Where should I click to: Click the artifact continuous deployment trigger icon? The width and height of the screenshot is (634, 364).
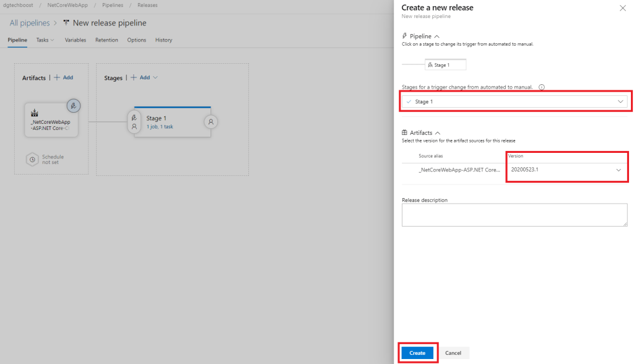(x=73, y=106)
